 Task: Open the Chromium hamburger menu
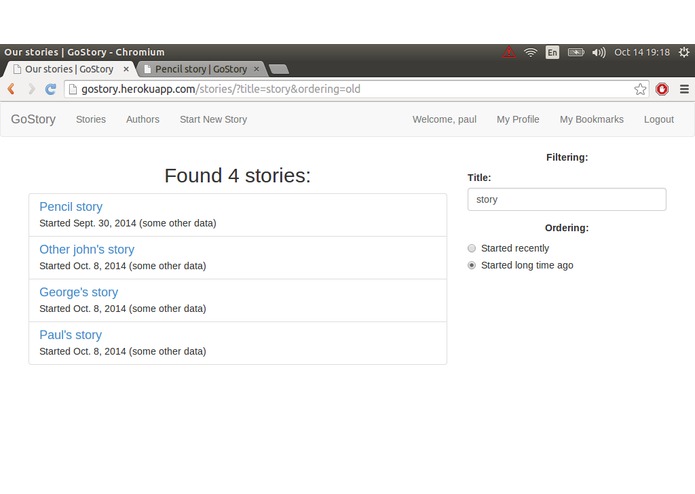tap(684, 89)
